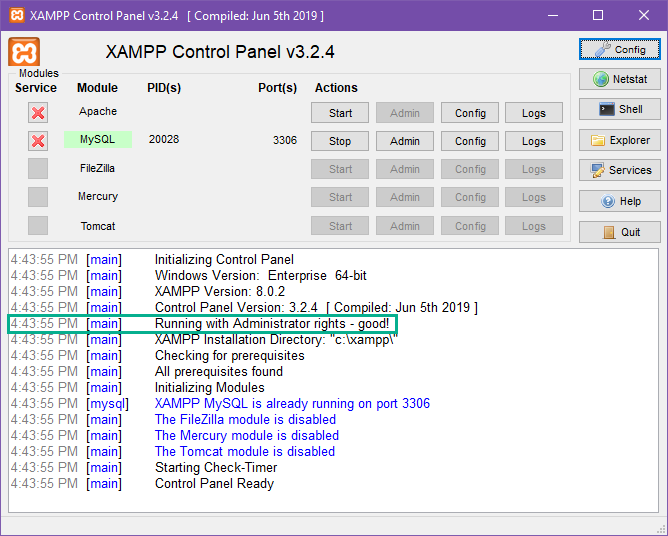Image resolution: width=668 pixels, height=536 pixels.
Task: Minimize the XAMPP Control Panel window
Action: click(553, 15)
